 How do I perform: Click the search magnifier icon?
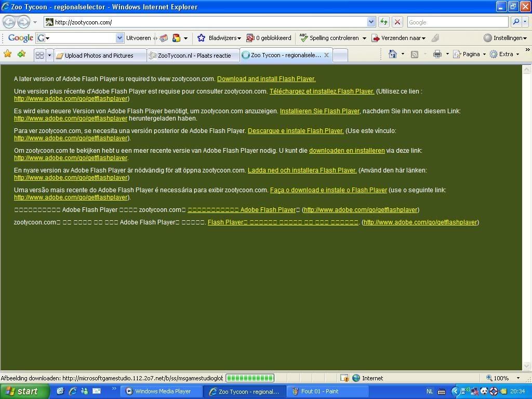(516, 22)
